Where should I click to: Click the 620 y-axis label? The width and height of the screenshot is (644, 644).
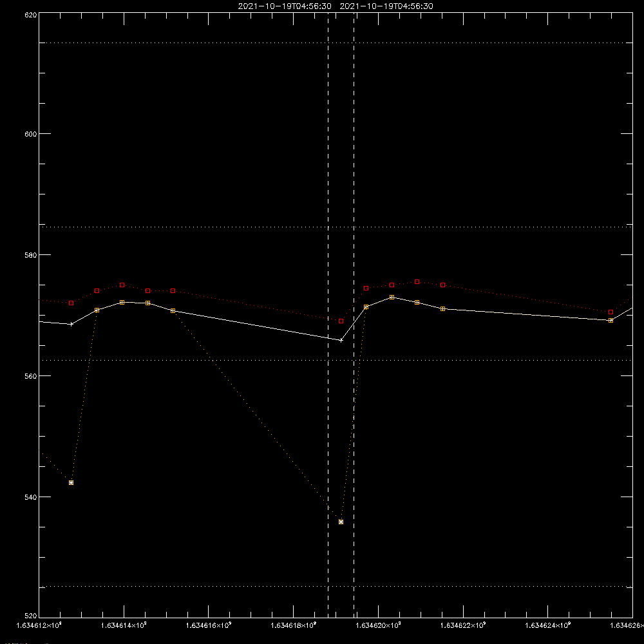click(31, 15)
